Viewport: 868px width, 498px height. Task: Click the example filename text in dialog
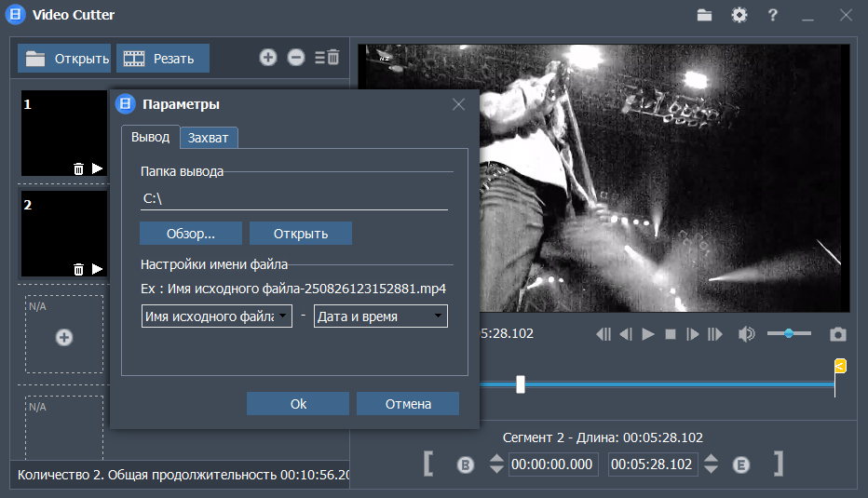[x=293, y=289]
